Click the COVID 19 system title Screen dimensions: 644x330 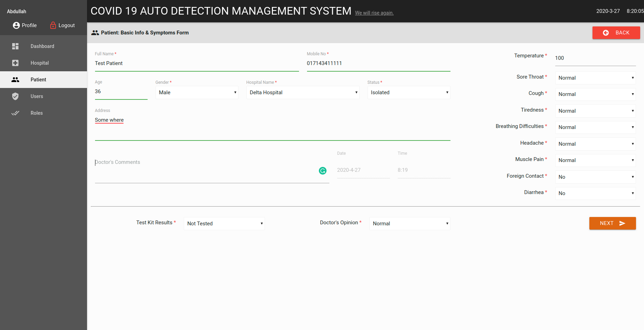(x=221, y=11)
